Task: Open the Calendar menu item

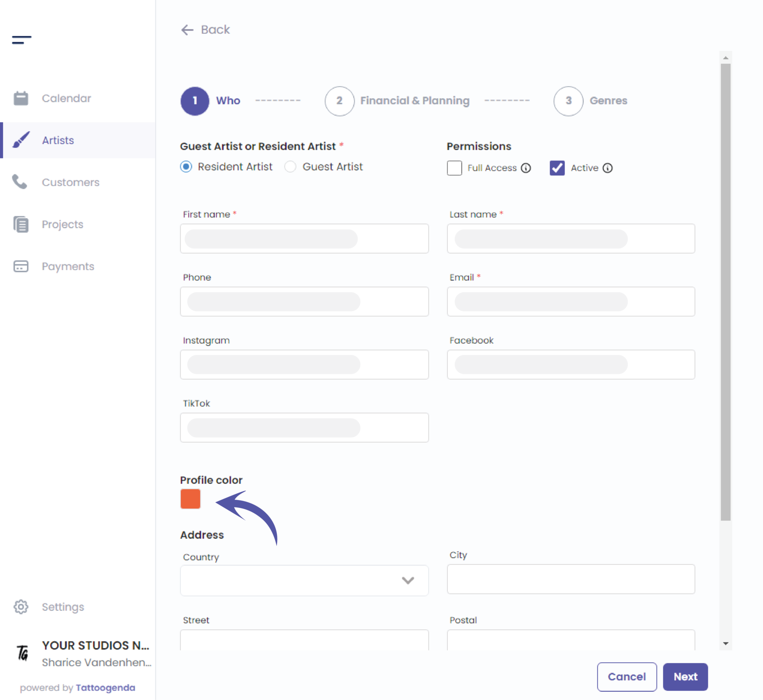Action: (x=77, y=98)
